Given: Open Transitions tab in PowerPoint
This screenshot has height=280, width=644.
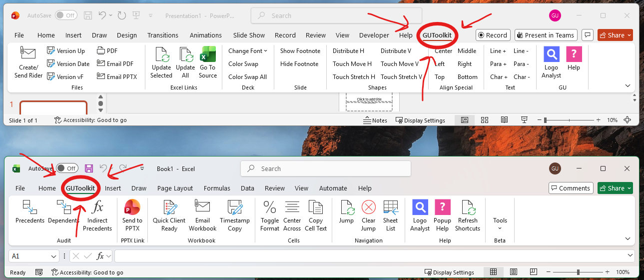Looking at the screenshot, I should (163, 35).
